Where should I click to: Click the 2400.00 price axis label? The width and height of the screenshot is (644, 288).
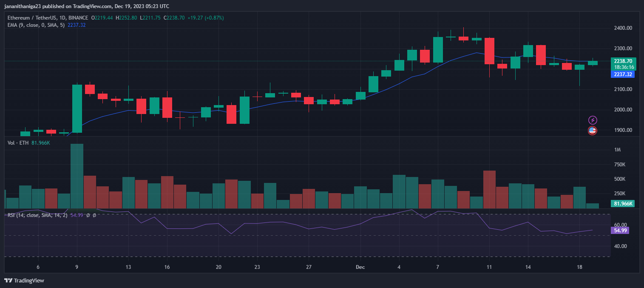[623, 28]
